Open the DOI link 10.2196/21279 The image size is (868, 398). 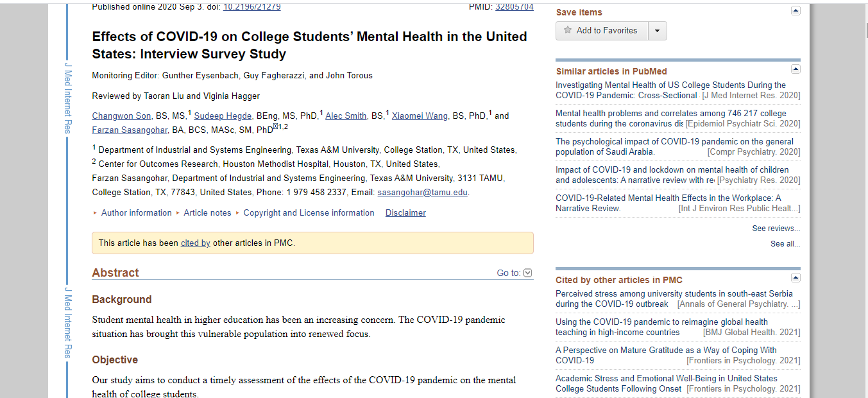click(x=251, y=7)
